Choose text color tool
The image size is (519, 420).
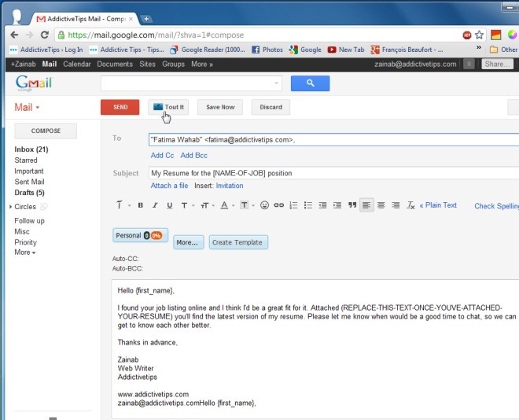pyautogui.click(x=224, y=205)
